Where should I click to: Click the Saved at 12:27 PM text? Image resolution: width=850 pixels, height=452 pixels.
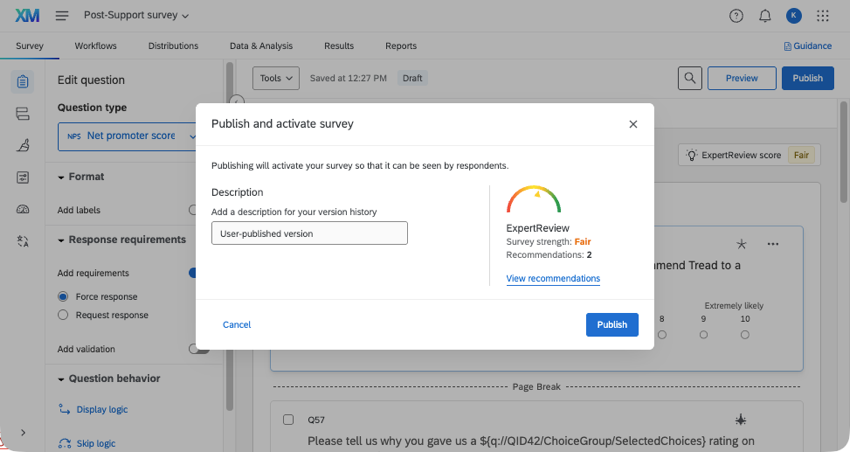click(x=348, y=78)
